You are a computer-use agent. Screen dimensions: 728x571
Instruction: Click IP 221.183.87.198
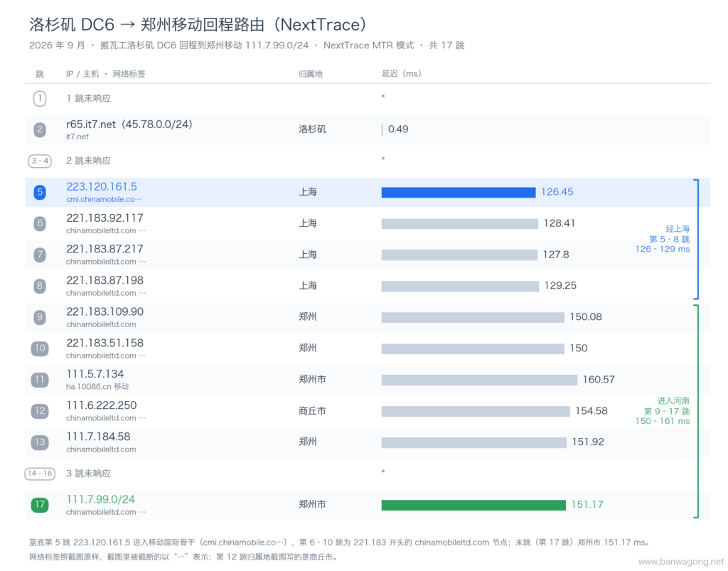105,280
